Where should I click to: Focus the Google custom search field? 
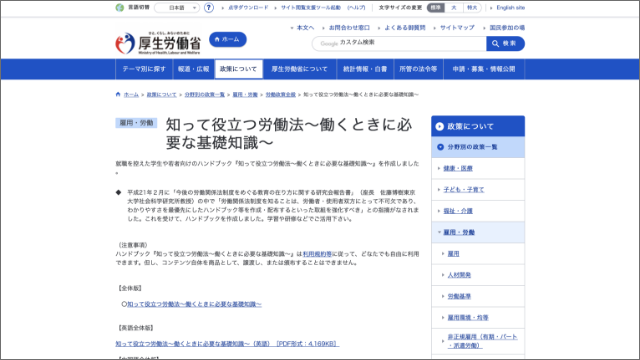point(399,43)
